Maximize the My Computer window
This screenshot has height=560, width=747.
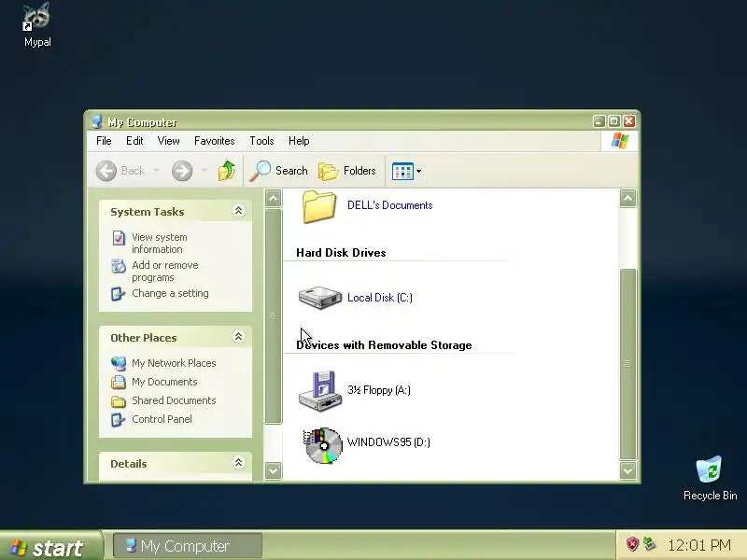pyautogui.click(x=614, y=121)
